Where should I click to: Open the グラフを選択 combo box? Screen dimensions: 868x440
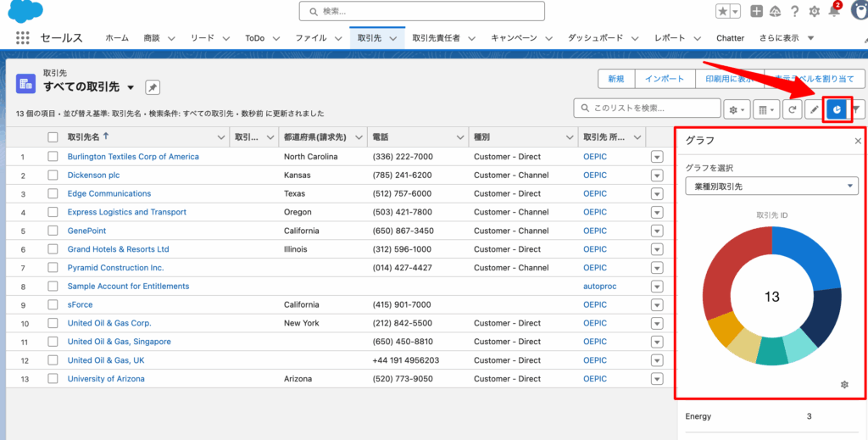(771, 187)
